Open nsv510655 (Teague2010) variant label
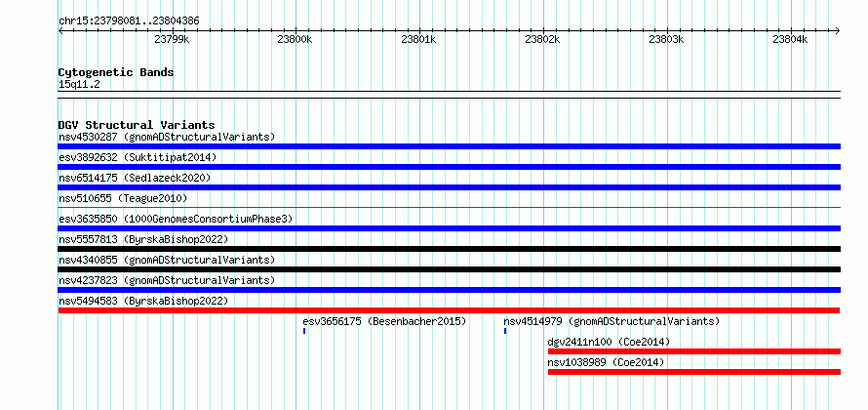The image size is (868, 410). (123, 198)
